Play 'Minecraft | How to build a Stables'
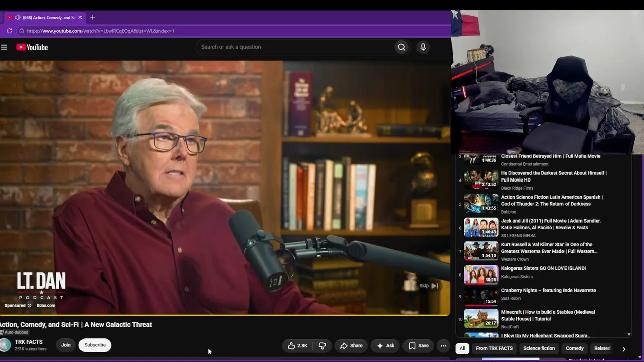The image size is (644, 362). tap(548, 315)
